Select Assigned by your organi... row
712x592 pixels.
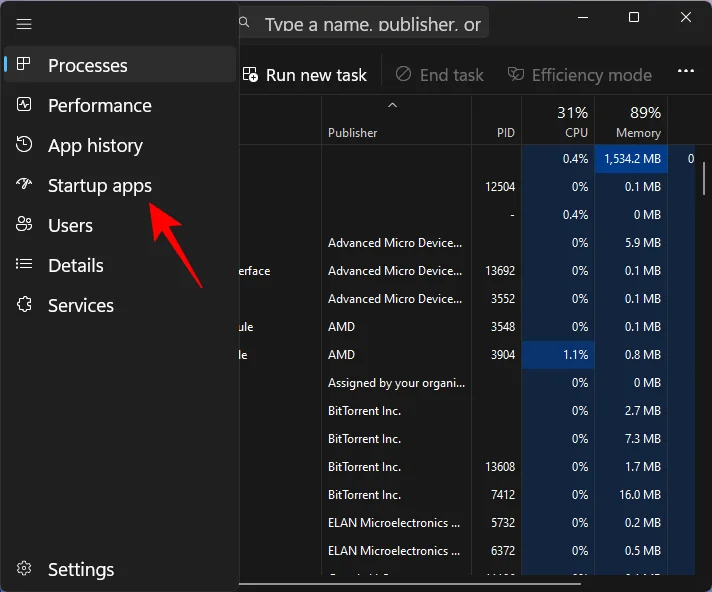coord(467,383)
